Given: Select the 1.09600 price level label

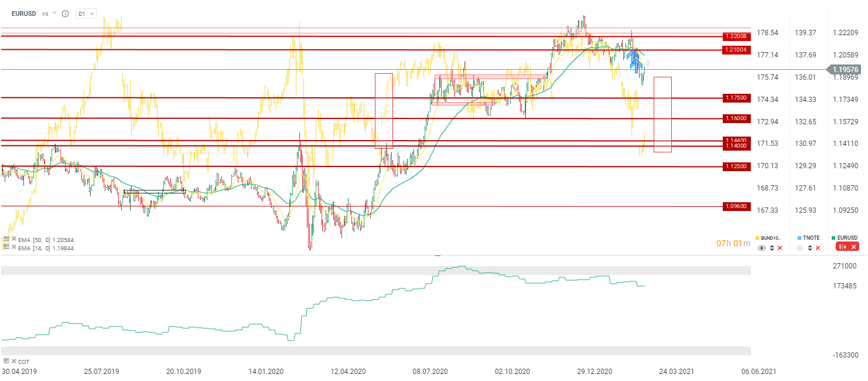Looking at the screenshot, I should pos(737,206).
